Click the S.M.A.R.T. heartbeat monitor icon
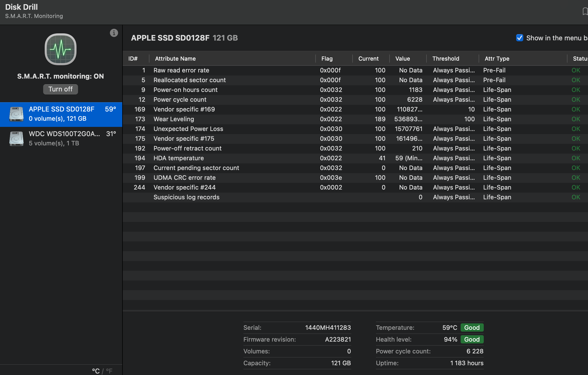 click(61, 49)
